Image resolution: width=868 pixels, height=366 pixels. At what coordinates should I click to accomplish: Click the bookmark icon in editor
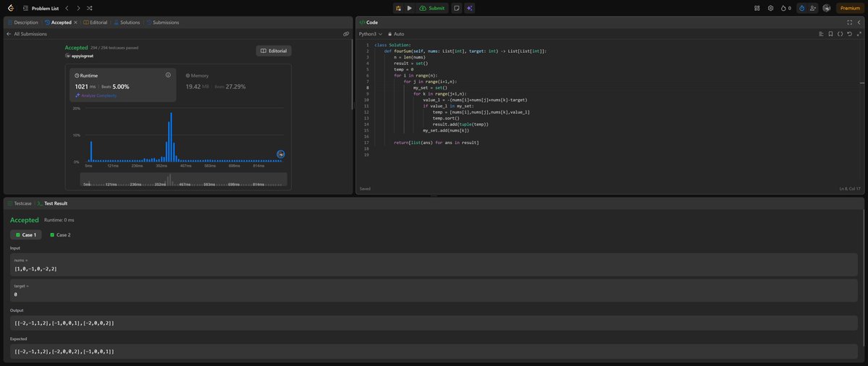tap(830, 34)
